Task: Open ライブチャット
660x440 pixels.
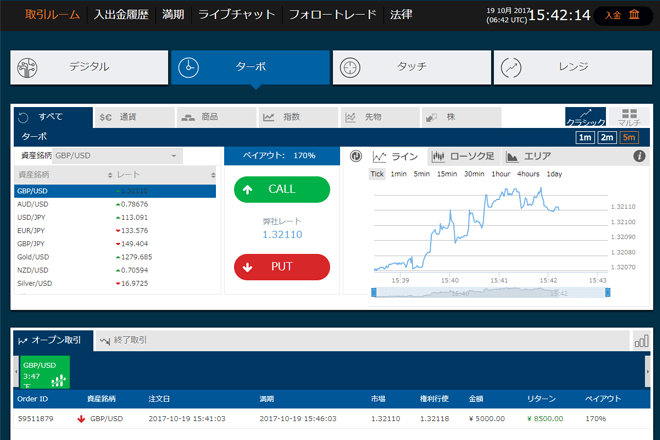Action: tap(237, 15)
